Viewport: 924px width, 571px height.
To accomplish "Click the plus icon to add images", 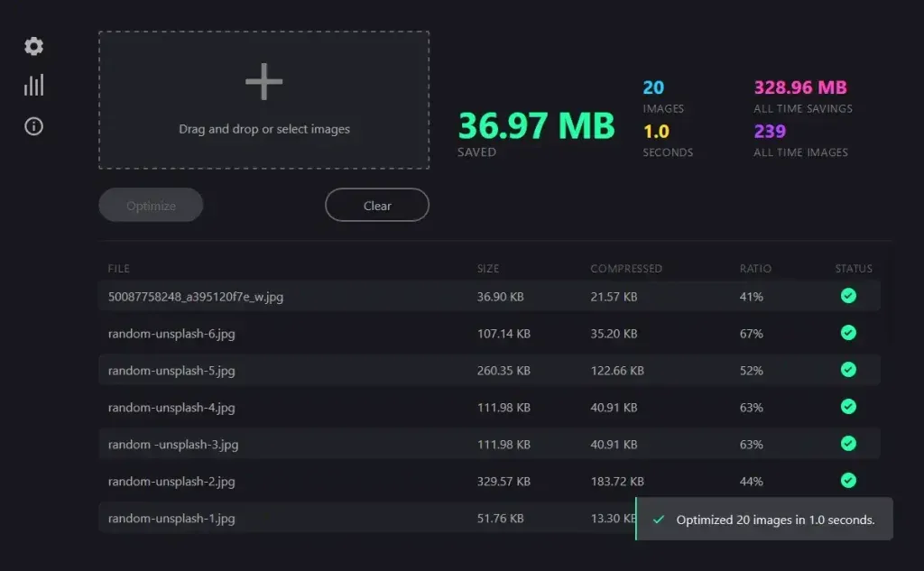I will [x=263, y=83].
